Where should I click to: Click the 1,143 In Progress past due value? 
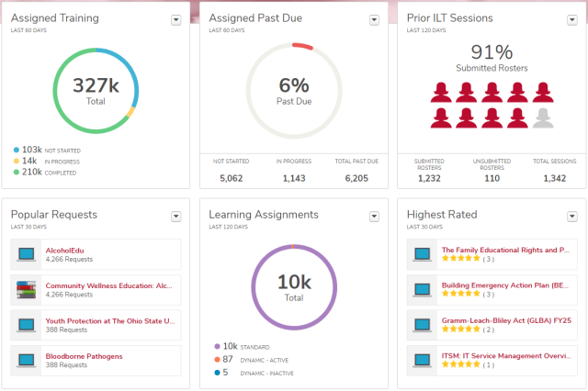pos(294,178)
